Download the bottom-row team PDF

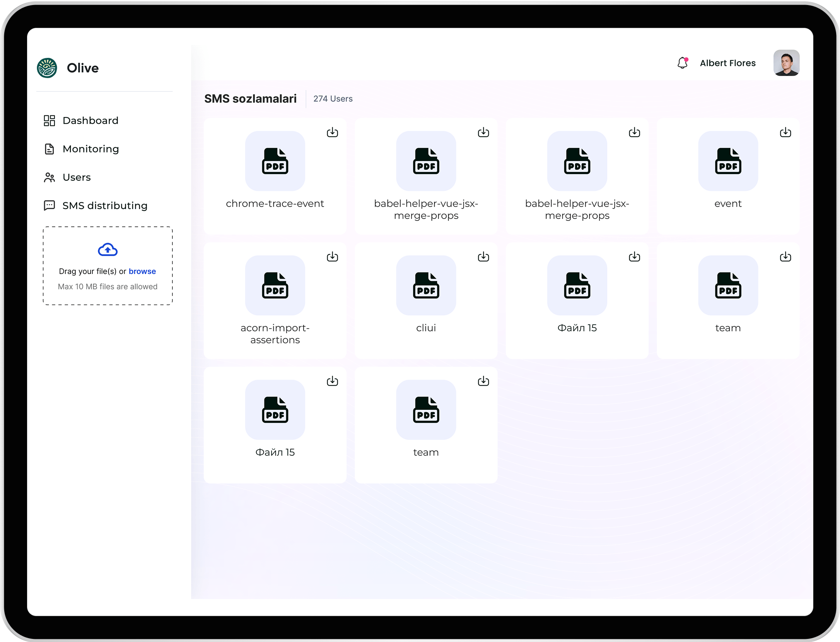[x=483, y=381]
